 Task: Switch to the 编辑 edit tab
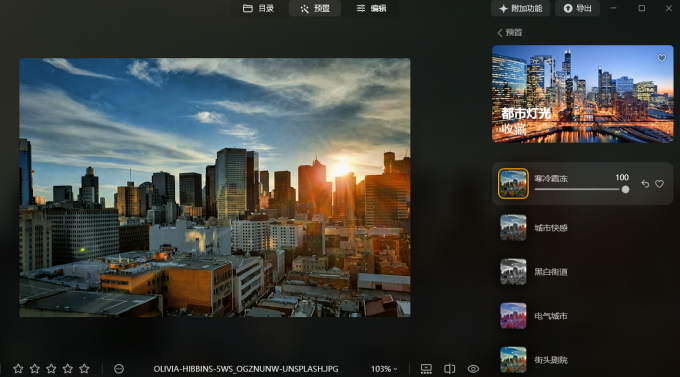371,8
